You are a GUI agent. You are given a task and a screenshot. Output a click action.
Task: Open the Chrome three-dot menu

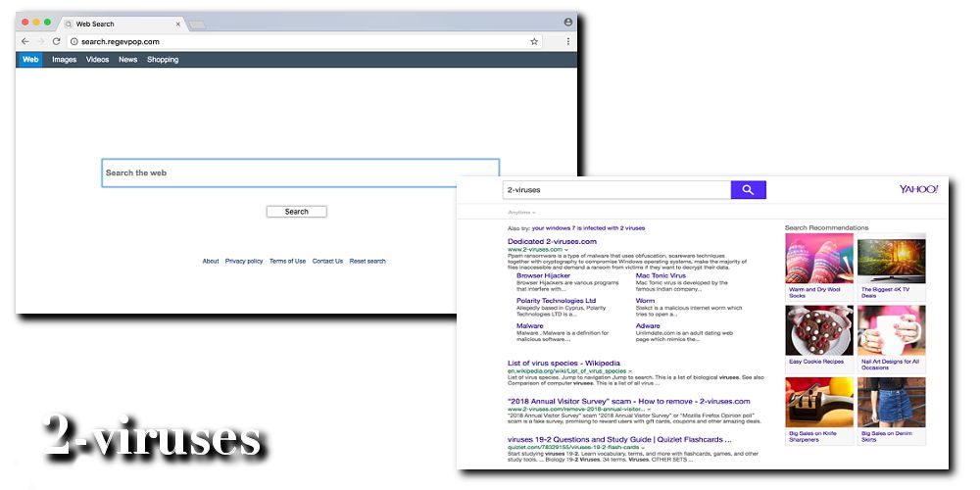pyautogui.click(x=568, y=42)
